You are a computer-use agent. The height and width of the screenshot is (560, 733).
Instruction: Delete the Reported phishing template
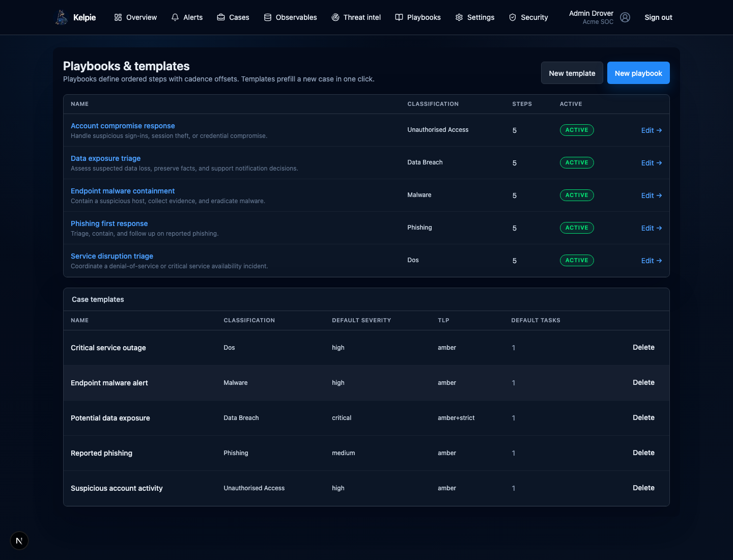pos(643,453)
